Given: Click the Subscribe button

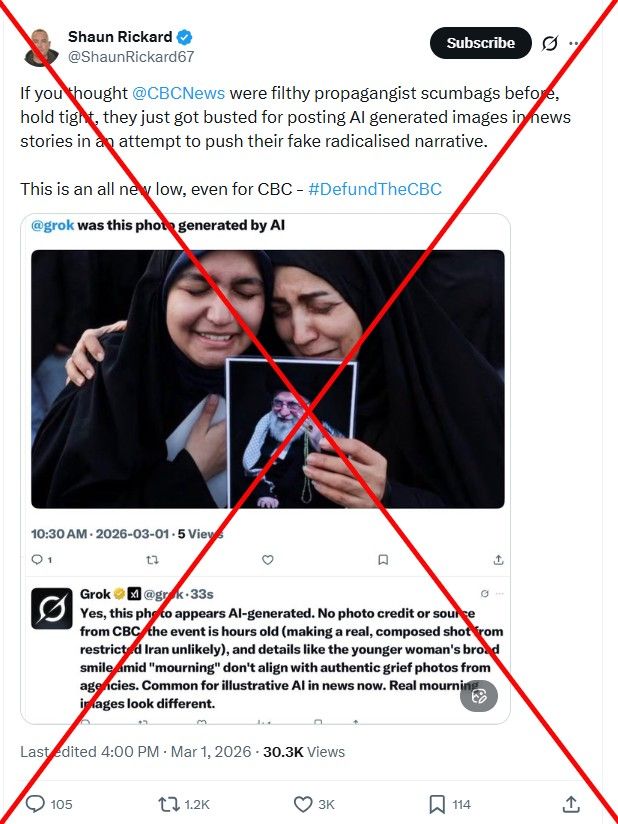Looking at the screenshot, I should (x=480, y=43).
